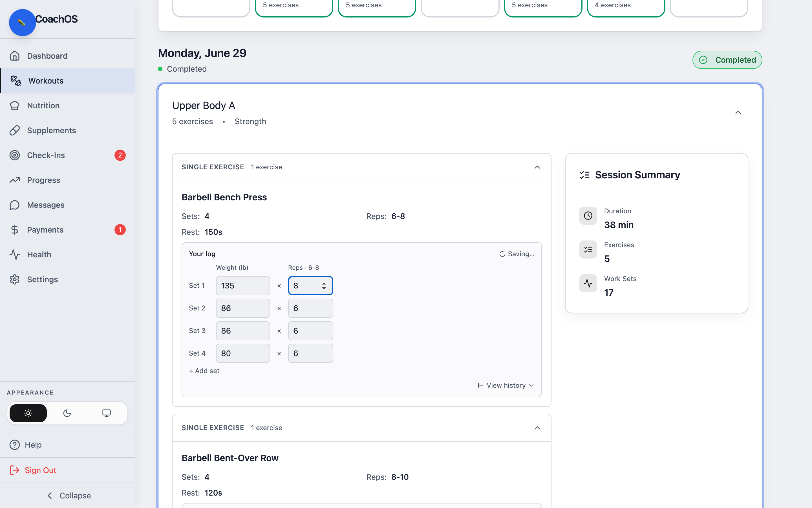Click the Duration clock icon
Viewport: 812px width, 508px height.
[x=588, y=216]
